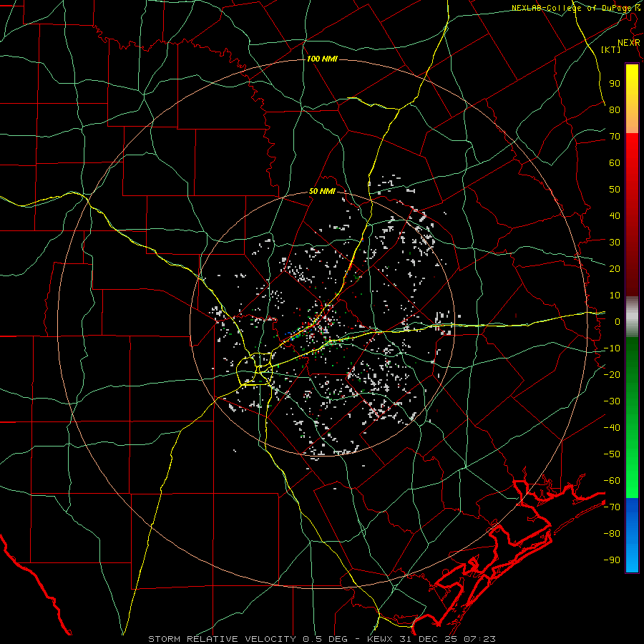This screenshot has width=644, height=644.
Task: Select the '70' value on the velocity scale
Action: click(x=615, y=137)
